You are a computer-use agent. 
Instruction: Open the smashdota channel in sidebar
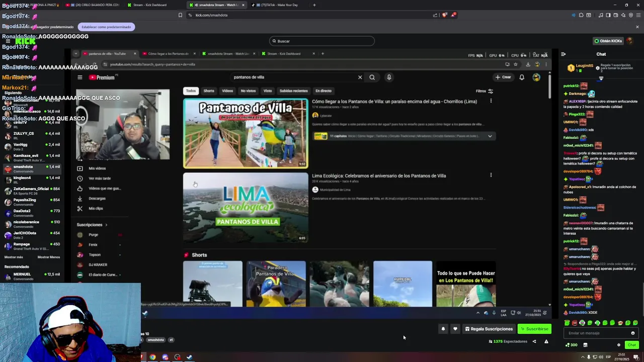(32, 168)
